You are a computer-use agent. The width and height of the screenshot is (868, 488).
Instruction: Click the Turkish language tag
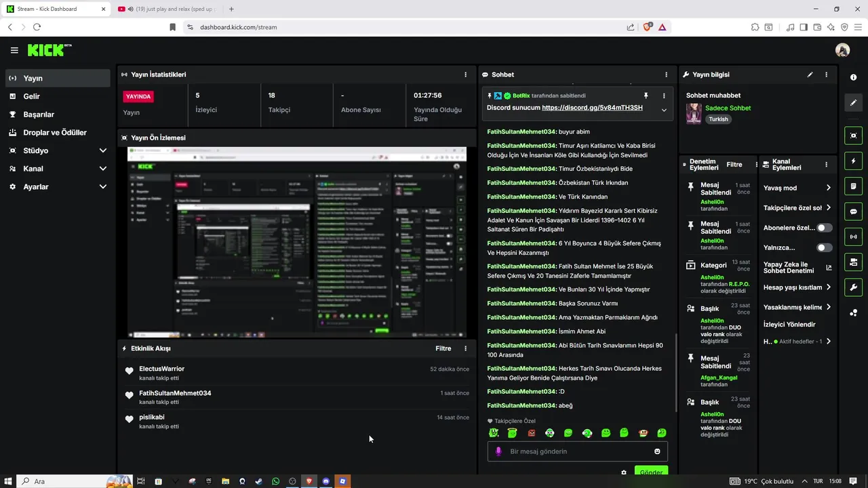coord(718,119)
